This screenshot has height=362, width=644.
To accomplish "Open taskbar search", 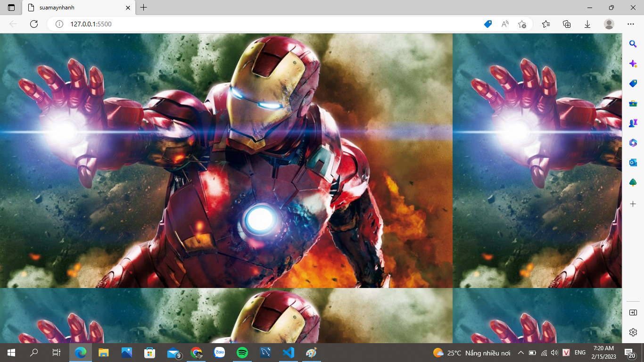I will tap(34, 353).
